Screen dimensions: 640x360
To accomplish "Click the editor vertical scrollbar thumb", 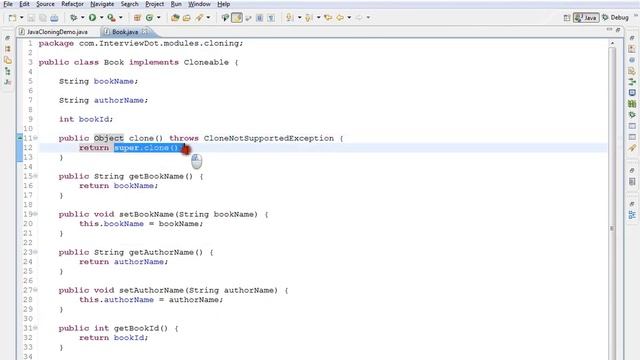I will 612,204.
